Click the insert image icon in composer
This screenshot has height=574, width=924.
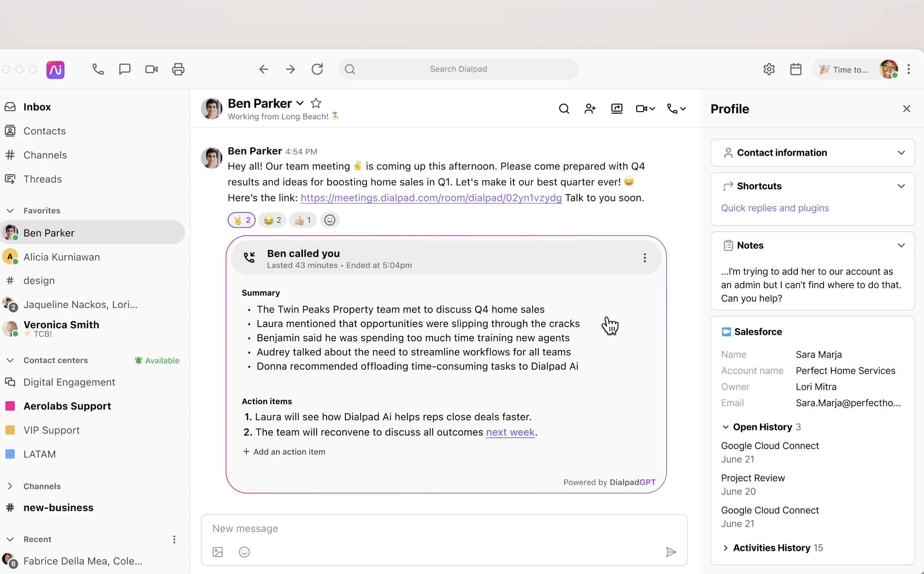(x=217, y=552)
